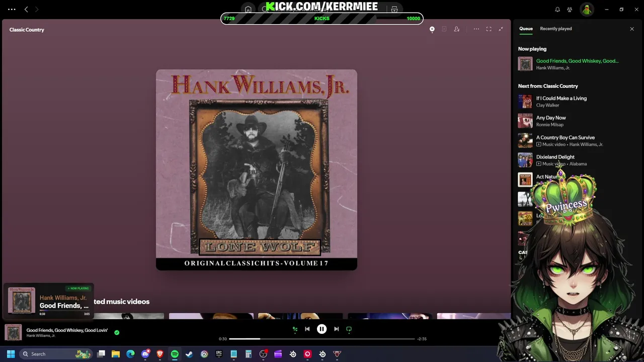Open Epic Games Launcher from the taskbar
644x362 pixels.
(x=219, y=354)
